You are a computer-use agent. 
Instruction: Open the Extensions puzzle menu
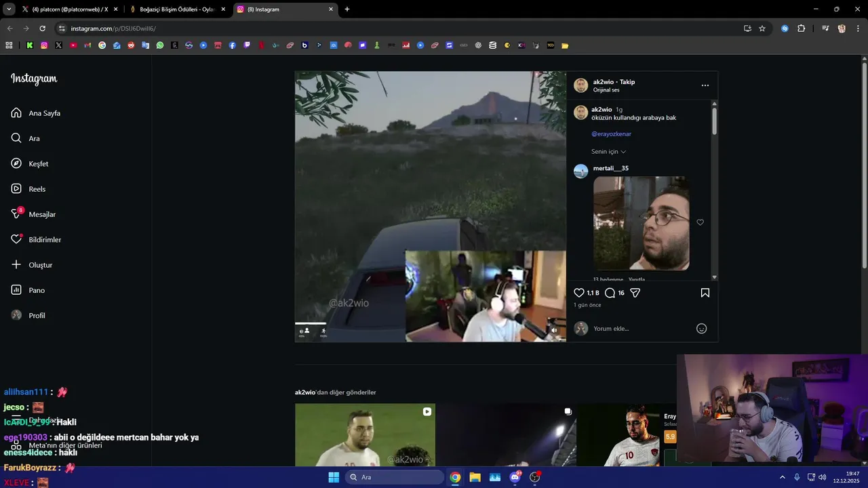click(801, 28)
